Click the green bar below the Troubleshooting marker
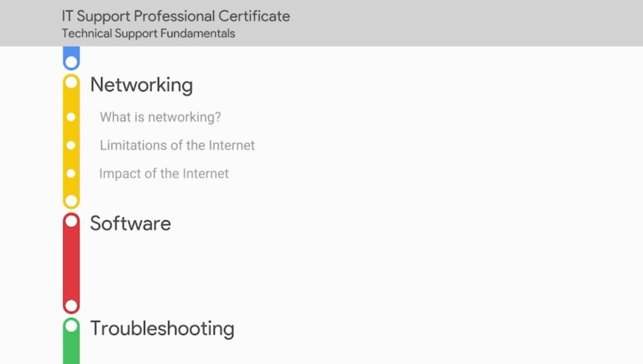 pyautogui.click(x=71, y=351)
